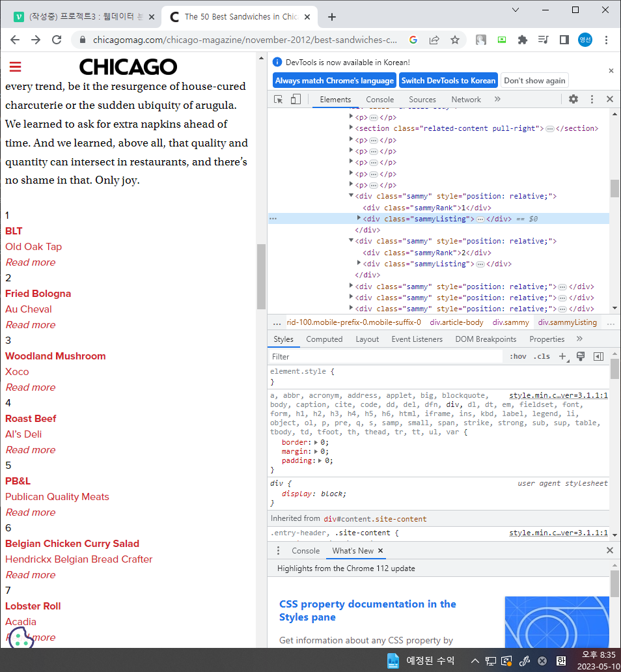The height and width of the screenshot is (672, 621).
Task: Open BLT sandwich link
Action: pyautogui.click(x=14, y=231)
